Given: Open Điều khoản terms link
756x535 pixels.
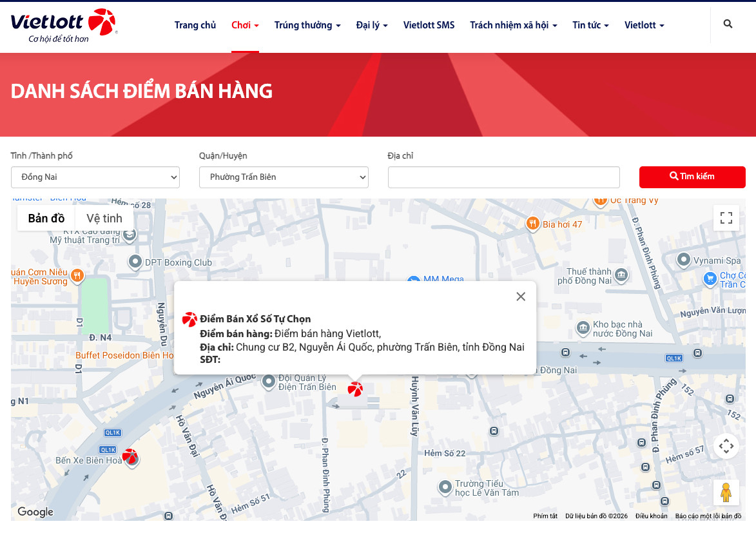Looking at the screenshot, I should (x=652, y=516).
